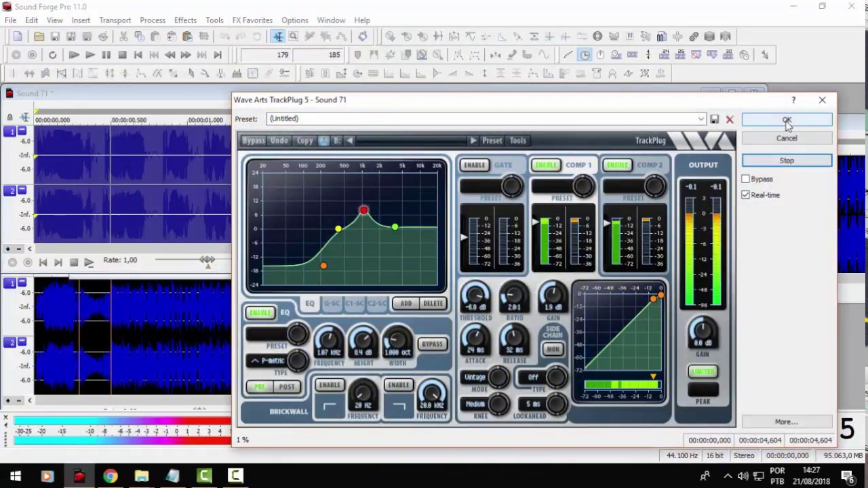Select the Magnify tool in the toolbar
Image resolution: width=868 pixels, height=488 pixels.
(x=294, y=37)
